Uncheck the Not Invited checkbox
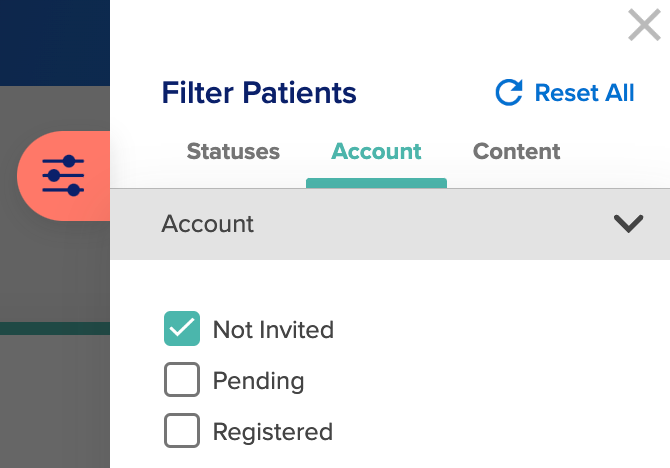 point(182,329)
